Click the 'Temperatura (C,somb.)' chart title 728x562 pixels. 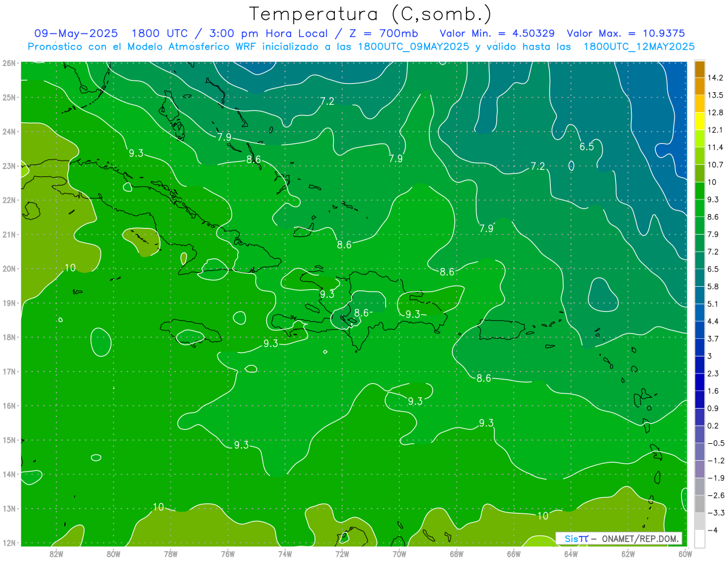tap(370, 14)
